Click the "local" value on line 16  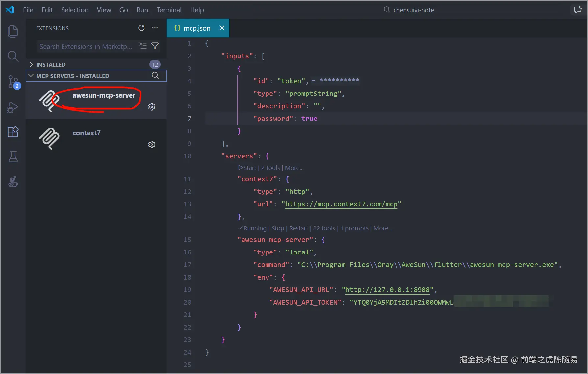click(299, 252)
